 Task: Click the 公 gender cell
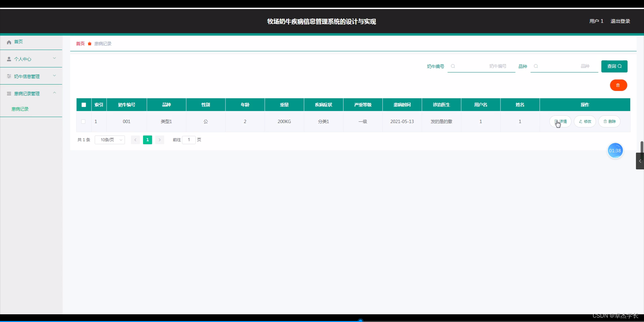coord(206,121)
